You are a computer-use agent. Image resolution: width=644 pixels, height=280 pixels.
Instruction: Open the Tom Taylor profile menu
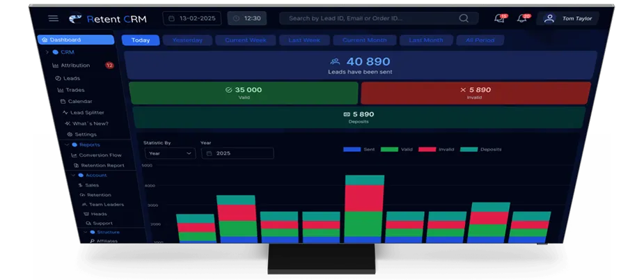point(568,19)
